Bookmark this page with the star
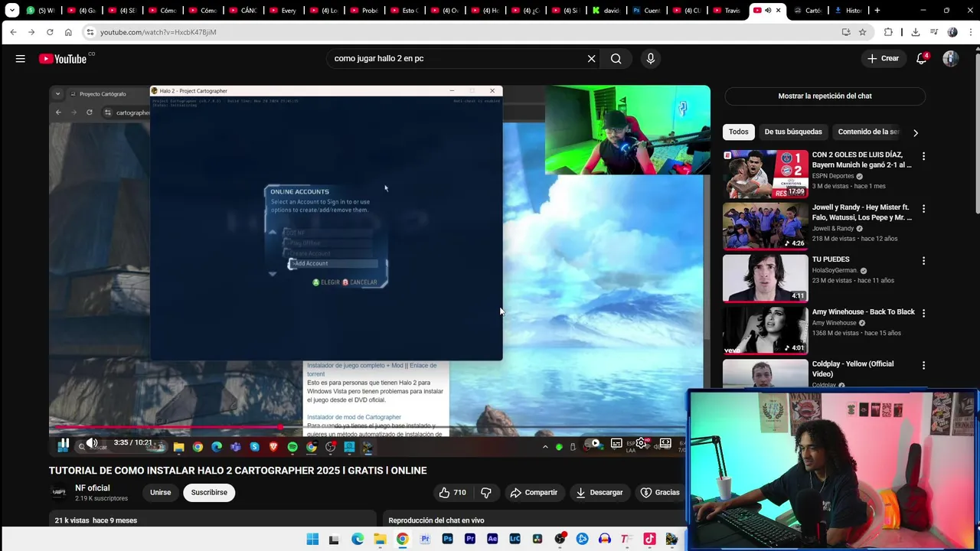Image resolution: width=980 pixels, height=551 pixels. [x=863, y=32]
